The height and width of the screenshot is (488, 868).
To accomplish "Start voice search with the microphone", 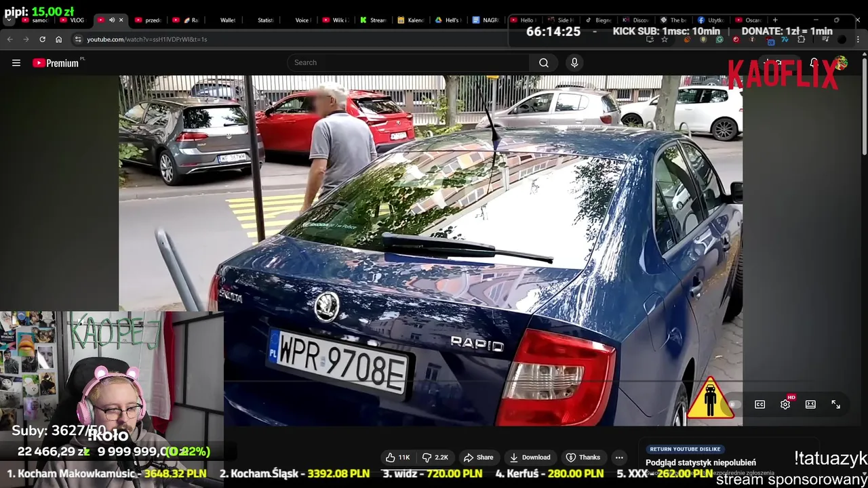I will coord(574,62).
